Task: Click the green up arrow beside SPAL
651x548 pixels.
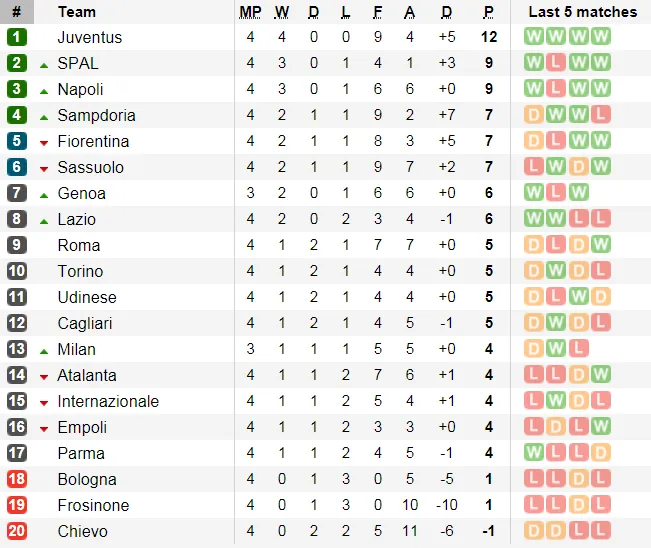Action: 44,64
